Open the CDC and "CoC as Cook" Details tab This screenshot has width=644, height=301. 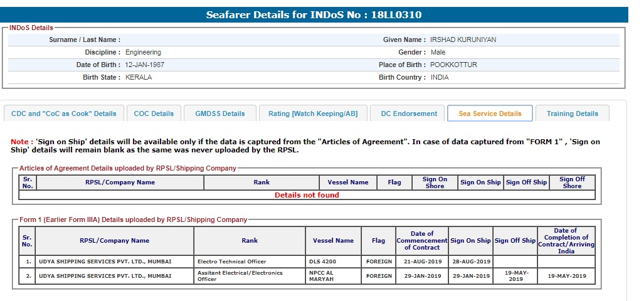pyautogui.click(x=64, y=114)
